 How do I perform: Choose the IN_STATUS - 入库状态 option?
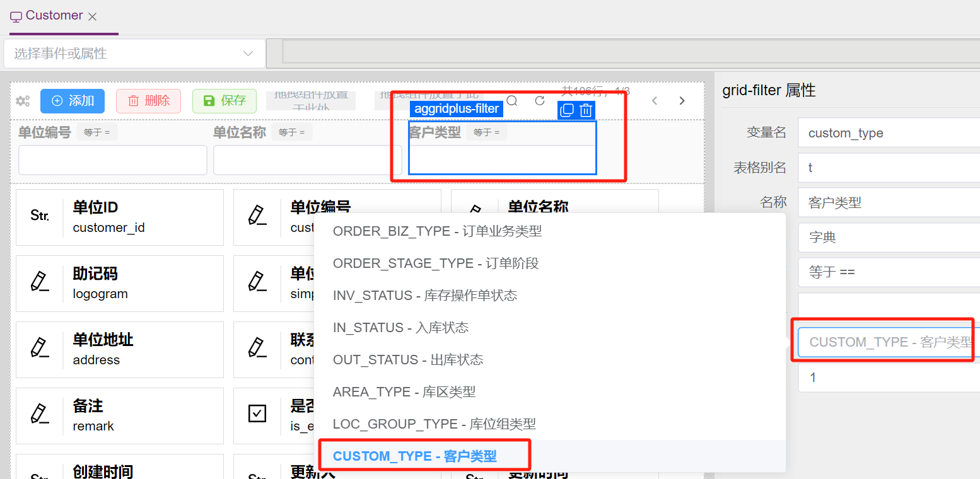[400, 328]
